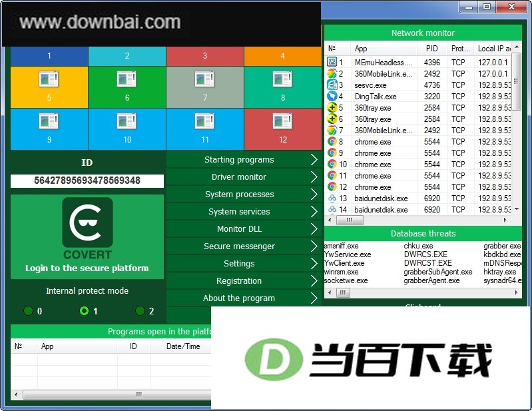Click Network monitor horizontal scrollbar thumb
The width and height of the screenshot is (532, 411).
click(350, 220)
